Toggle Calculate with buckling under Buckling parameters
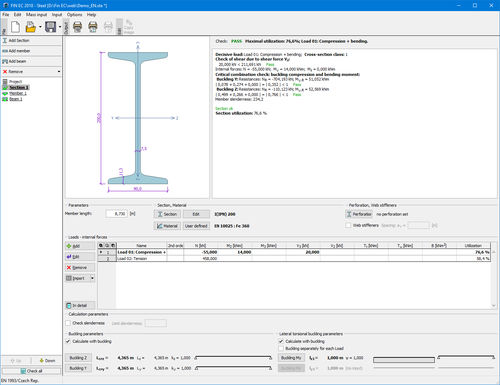The width and height of the screenshot is (500, 385). [68, 341]
